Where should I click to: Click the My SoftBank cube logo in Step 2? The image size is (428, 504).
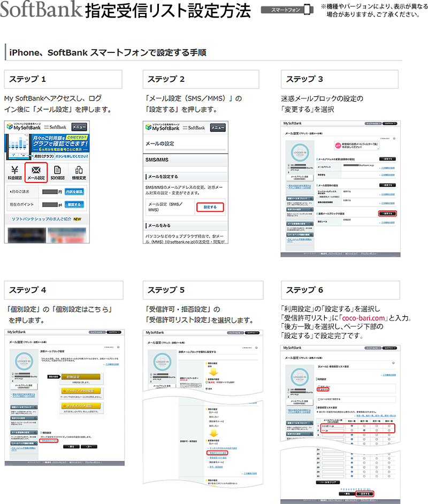(x=148, y=127)
